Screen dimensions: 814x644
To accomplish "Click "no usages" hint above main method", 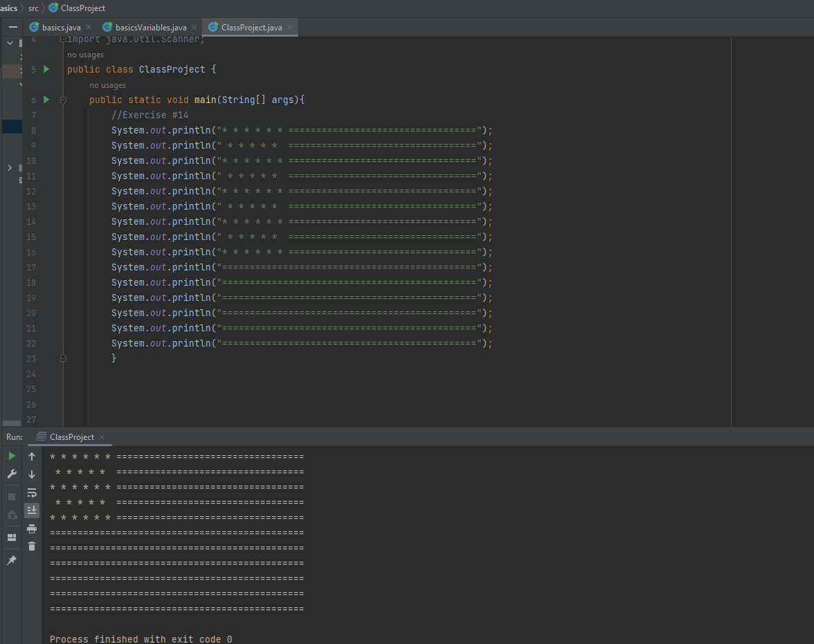I will [x=107, y=85].
